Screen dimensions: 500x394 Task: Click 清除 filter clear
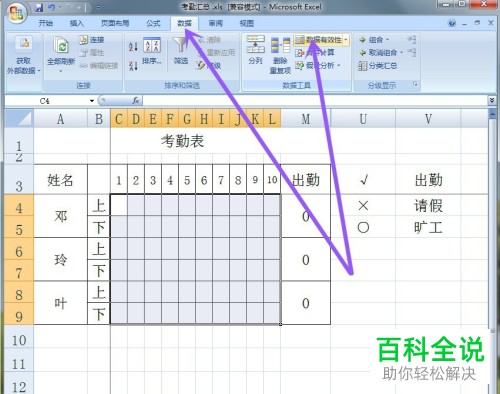pyautogui.click(x=209, y=40)
